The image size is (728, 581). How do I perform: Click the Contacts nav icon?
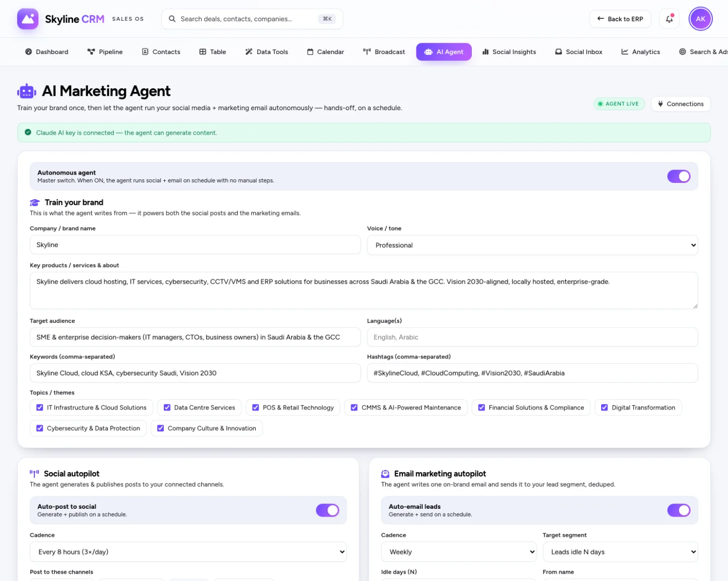point(145,52)
